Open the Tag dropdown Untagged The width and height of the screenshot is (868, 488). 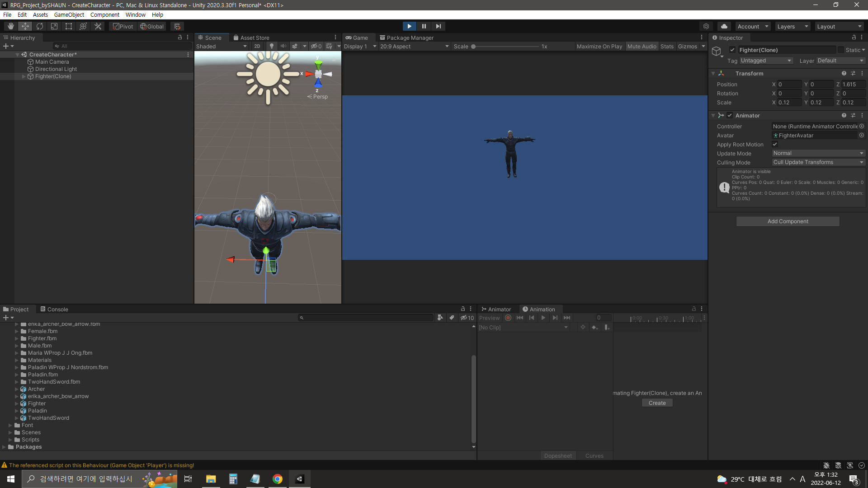766,61
